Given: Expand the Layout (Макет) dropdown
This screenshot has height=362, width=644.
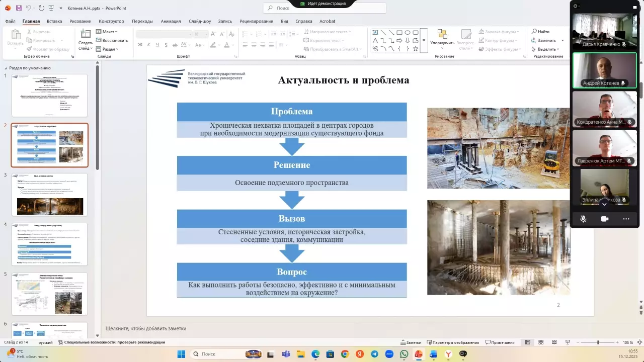Looking at the screenshot, I should pos(109,32).
